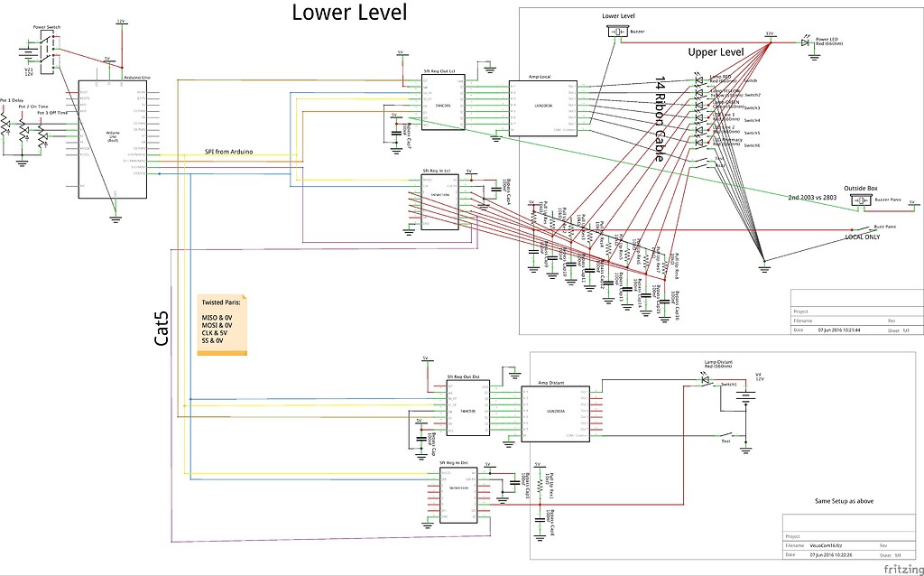Select the Lower Level Buzzer part

point(617,30)
